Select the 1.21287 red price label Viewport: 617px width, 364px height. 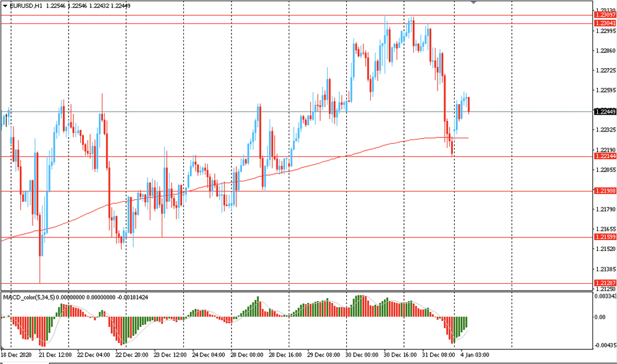[605, 283]
